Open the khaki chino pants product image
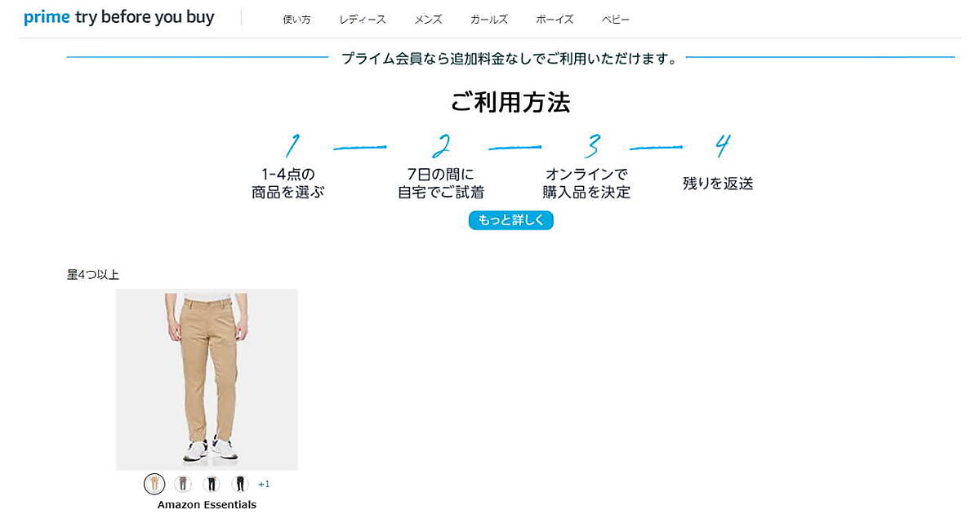 207,379
